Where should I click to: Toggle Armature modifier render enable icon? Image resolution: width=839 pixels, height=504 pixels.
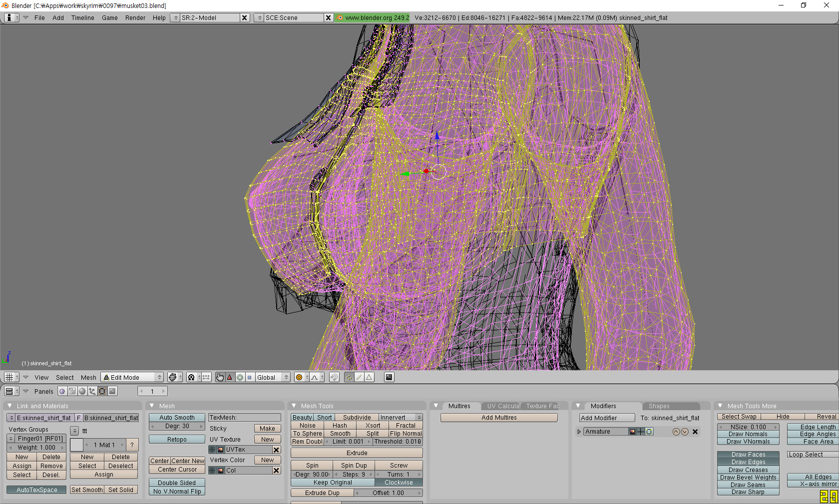(x=633, y=432)
